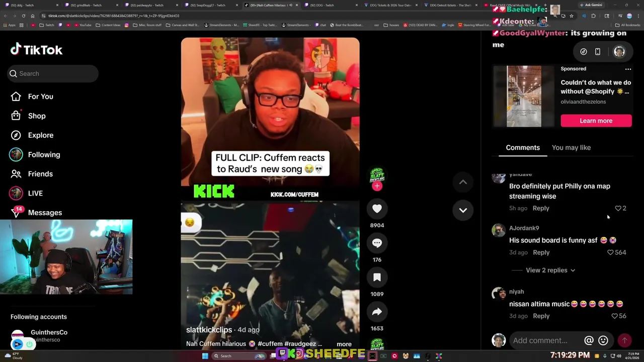Expand video description with more
The image size is (644, 362).
(x=344, y=344)
